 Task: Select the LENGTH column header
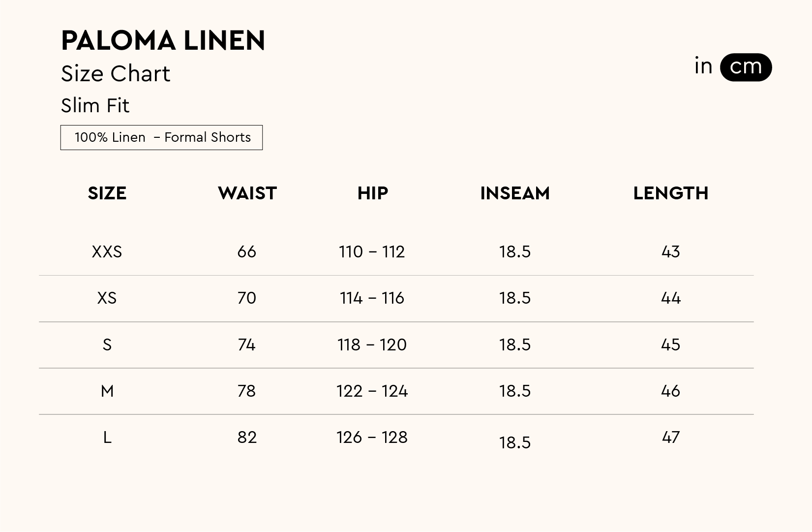pos(670,193)
